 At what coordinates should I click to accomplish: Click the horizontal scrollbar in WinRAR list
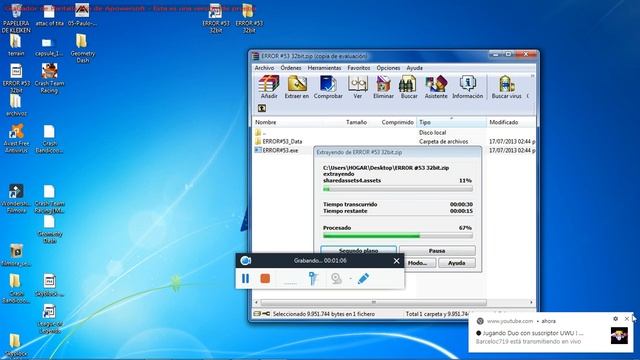tap(373, 302)
